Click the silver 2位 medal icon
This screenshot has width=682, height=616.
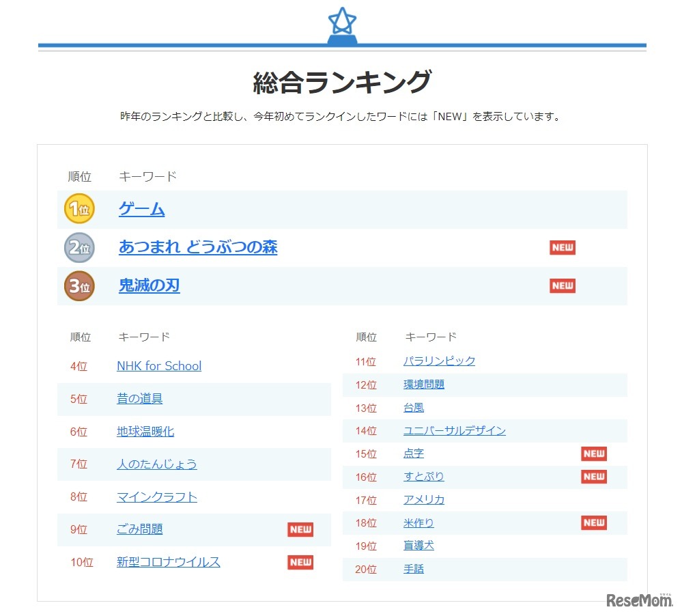[x=79, y=247]
